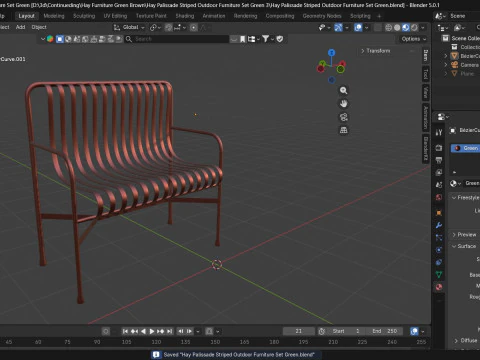
Task: Click the shield icon in header bar
Action: point(280,39)
